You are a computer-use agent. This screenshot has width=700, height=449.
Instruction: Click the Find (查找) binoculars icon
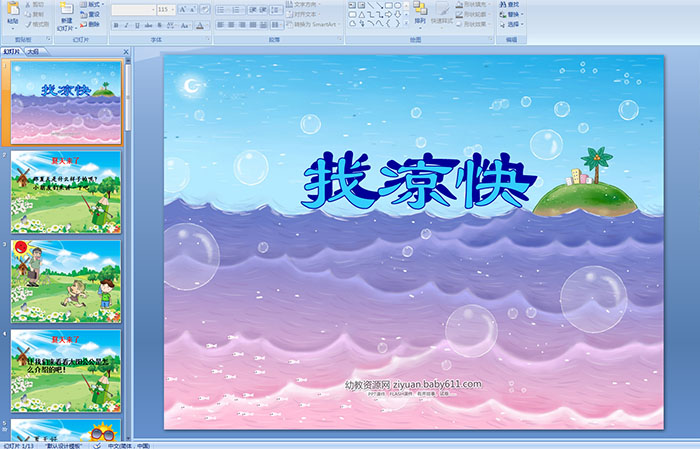[503, 4]
